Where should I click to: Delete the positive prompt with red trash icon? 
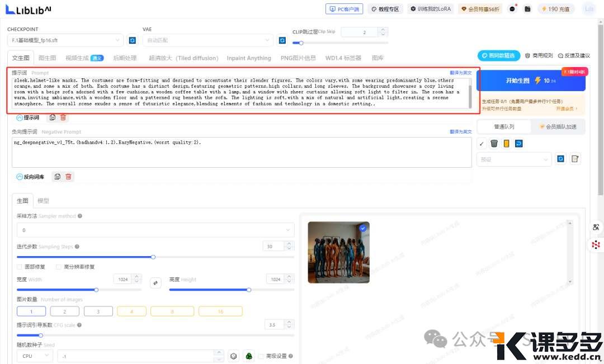[63, 117]
